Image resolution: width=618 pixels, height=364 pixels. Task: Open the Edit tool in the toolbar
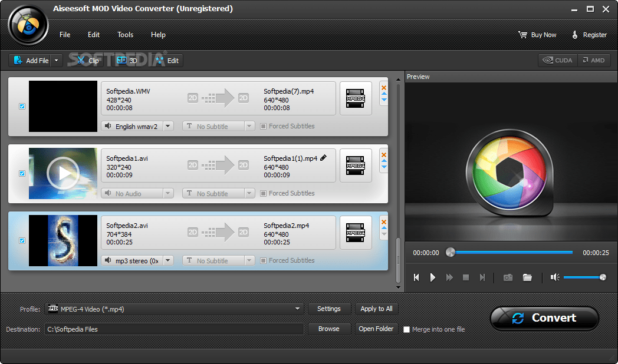[167, 59]
